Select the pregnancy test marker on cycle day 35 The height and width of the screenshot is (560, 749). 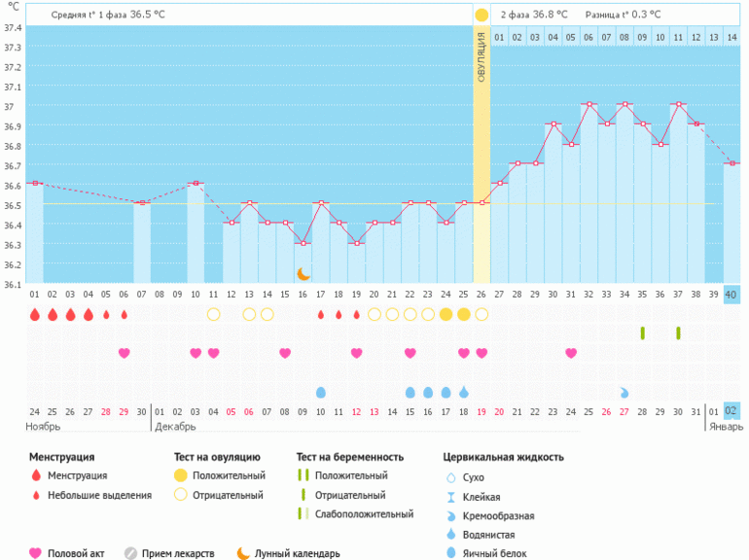[643, 333]
